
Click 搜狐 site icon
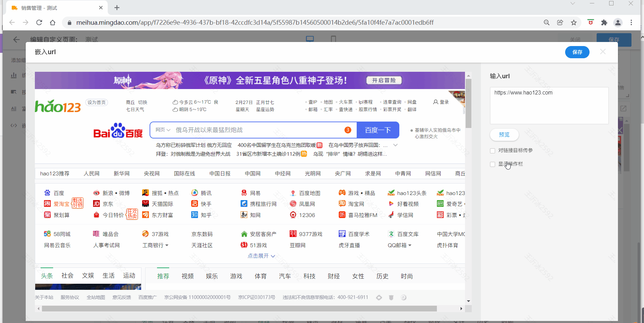(x=146, y=193)
